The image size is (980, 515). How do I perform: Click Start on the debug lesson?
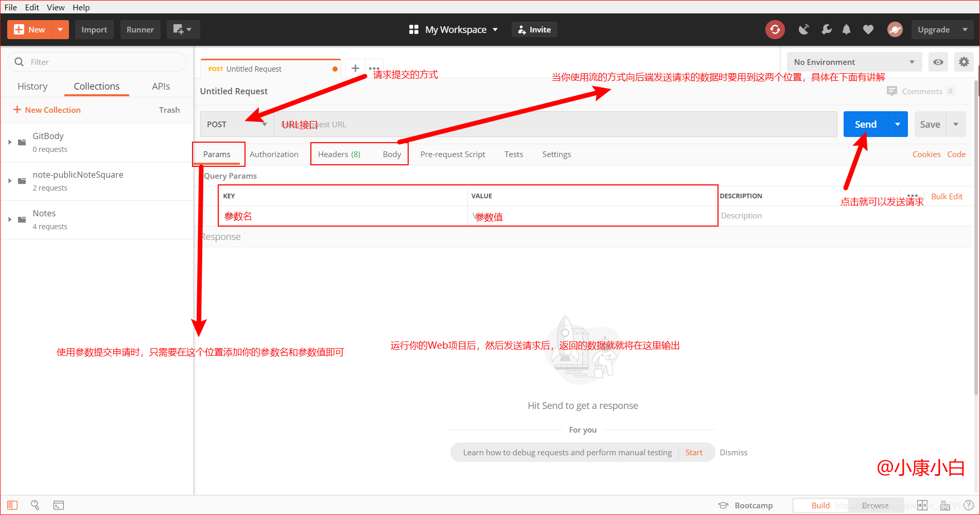pyautogui.click(x=694, y=452)
